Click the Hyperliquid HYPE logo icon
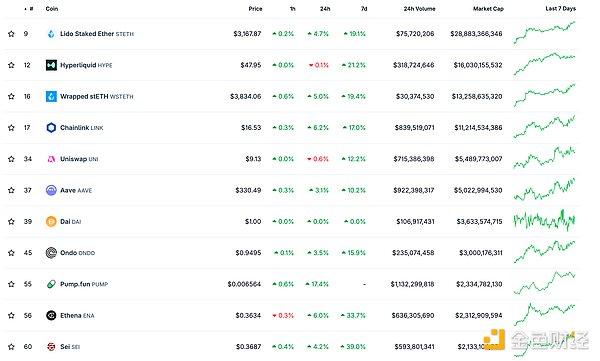 pyautogui.click(x=51, y=65)
